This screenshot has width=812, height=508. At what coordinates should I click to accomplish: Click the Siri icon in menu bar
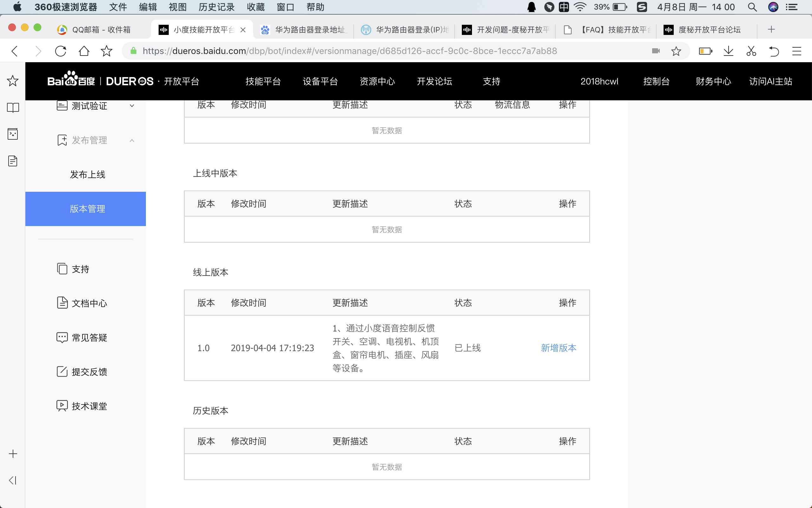tap(773, 7)
